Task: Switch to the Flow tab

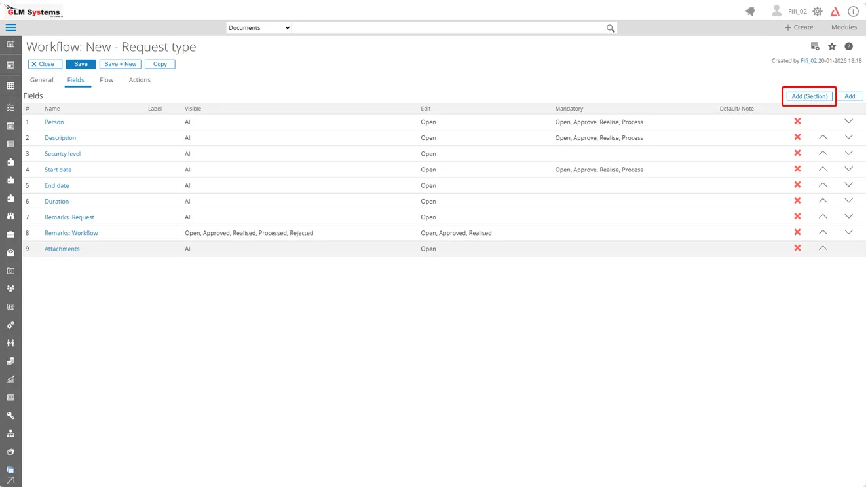Action: [x=106, y=80]
